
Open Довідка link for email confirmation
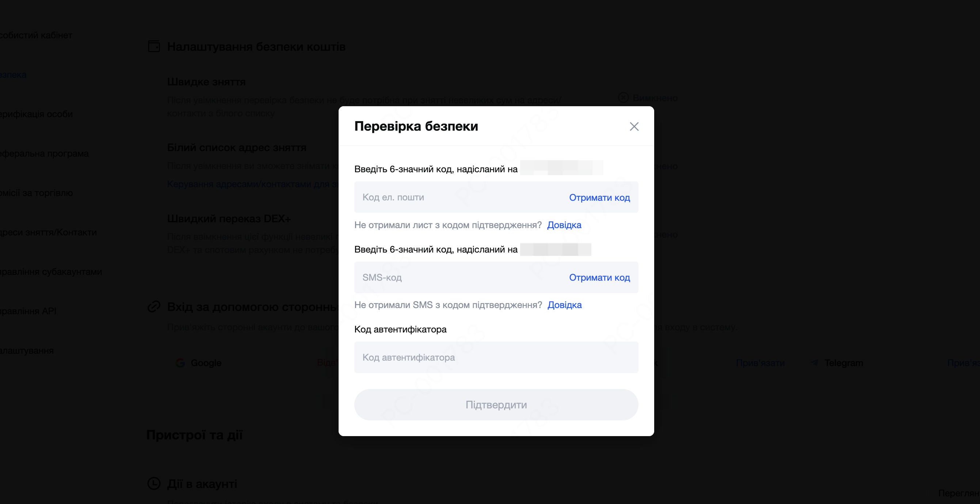click(564, 225)
